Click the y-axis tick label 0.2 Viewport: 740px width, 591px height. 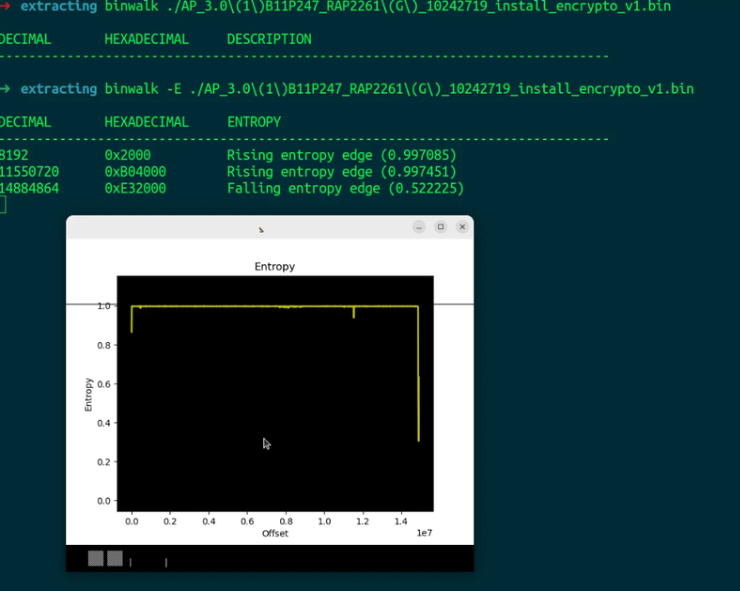point(104,462)
